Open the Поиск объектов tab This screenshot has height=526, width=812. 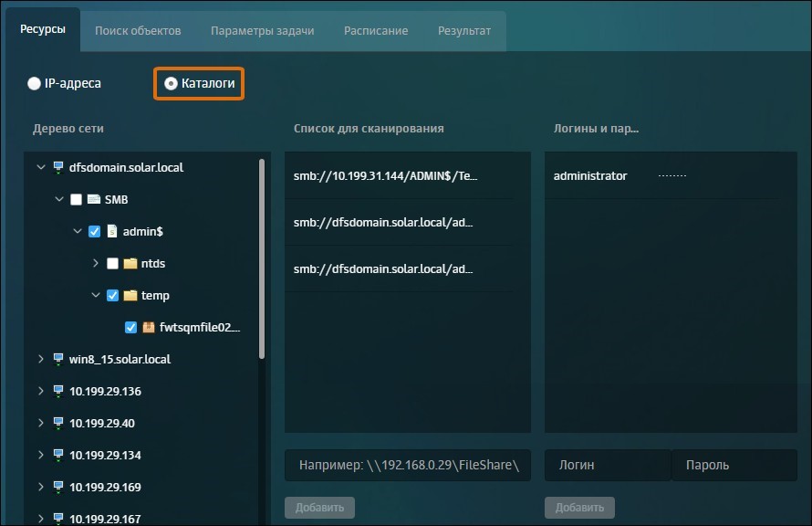(138, 31)
